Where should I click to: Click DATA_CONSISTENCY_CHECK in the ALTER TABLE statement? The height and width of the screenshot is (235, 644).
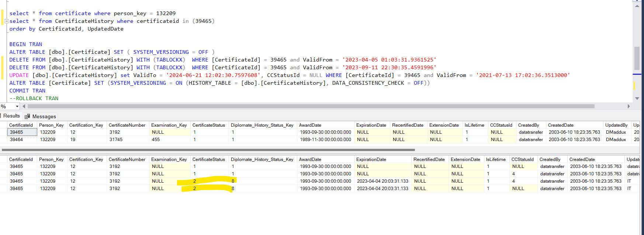click(x=368, y=83)
